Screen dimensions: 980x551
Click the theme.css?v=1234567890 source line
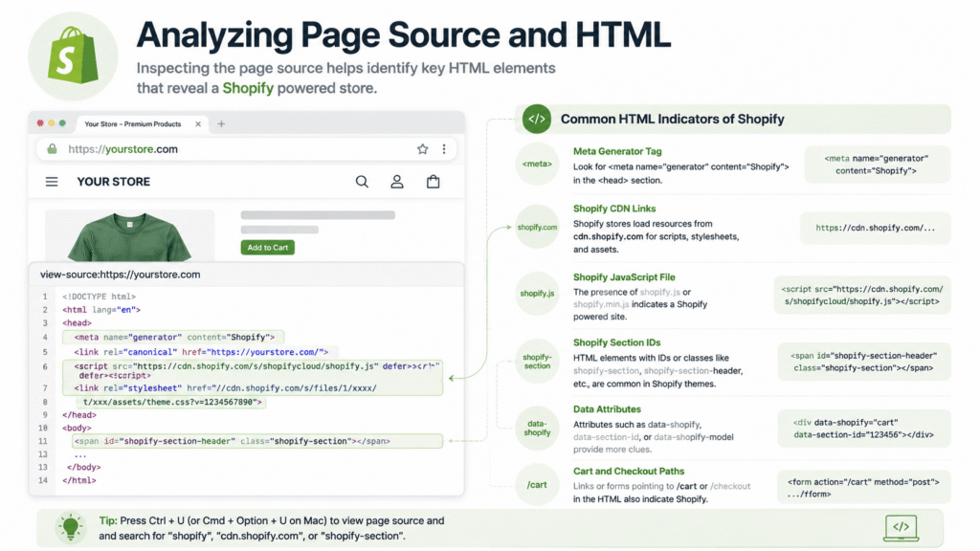click(x=172, y=402)
